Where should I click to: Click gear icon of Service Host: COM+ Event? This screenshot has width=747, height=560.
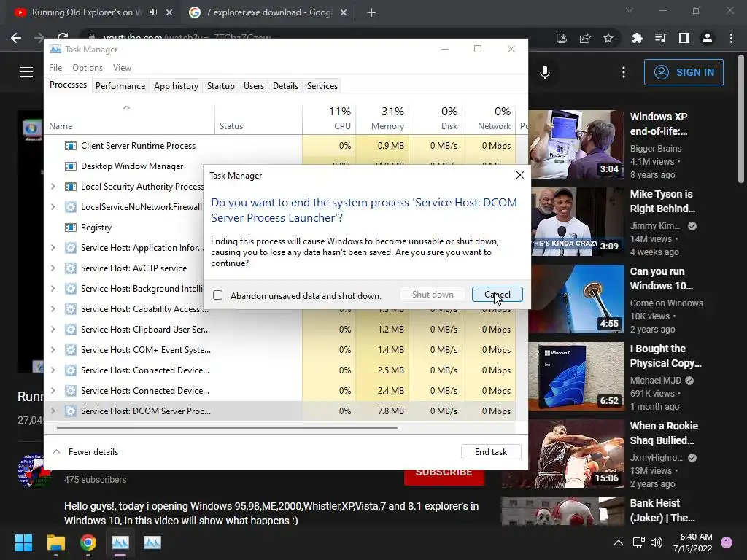pos(71,350)
